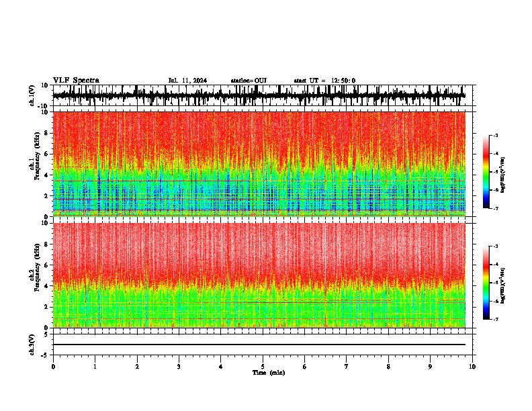Click the ch.1 frequency axis "4" kHz tick label
This screenshot has height=411, width=532.
(46, 175)
